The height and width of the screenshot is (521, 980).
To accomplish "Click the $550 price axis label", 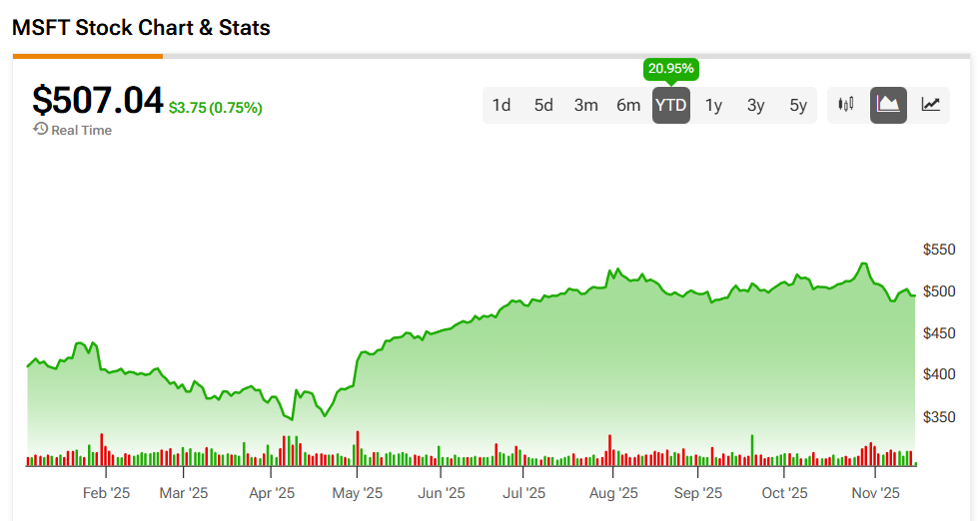I will (937, 250).
